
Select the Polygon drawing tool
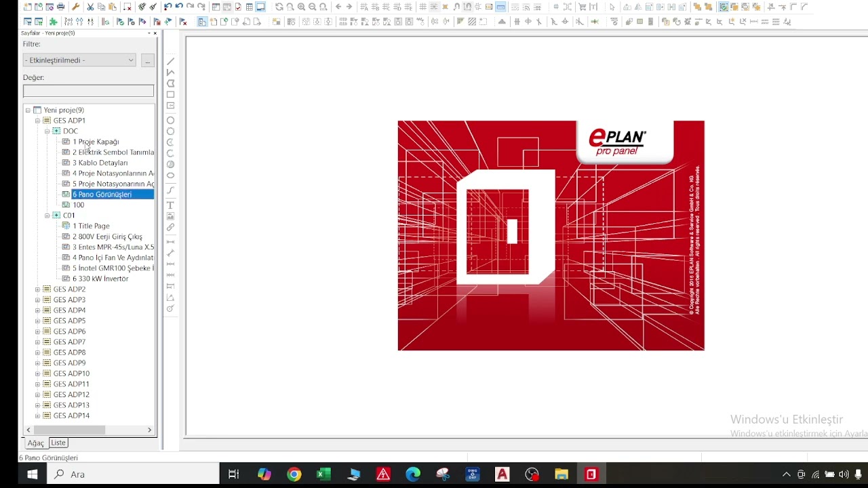pyautogui.click(x=171, y=83)
